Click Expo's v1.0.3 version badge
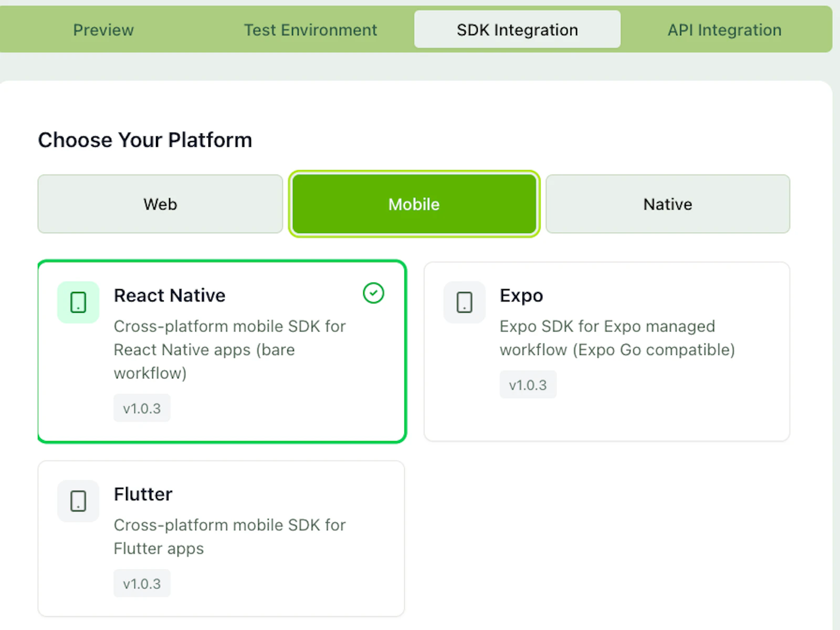 pos(528,385)
